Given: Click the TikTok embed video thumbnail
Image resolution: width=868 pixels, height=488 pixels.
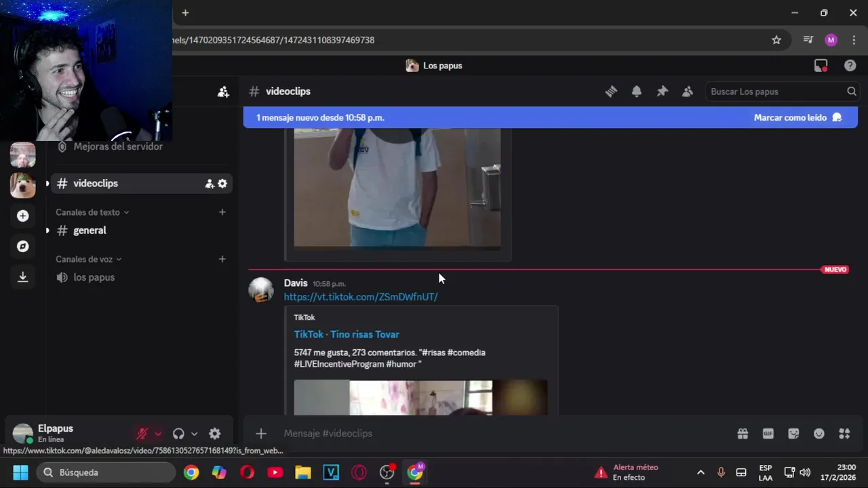Looking at the screenshot, I should pyautogui.click(x=420, y=397).
